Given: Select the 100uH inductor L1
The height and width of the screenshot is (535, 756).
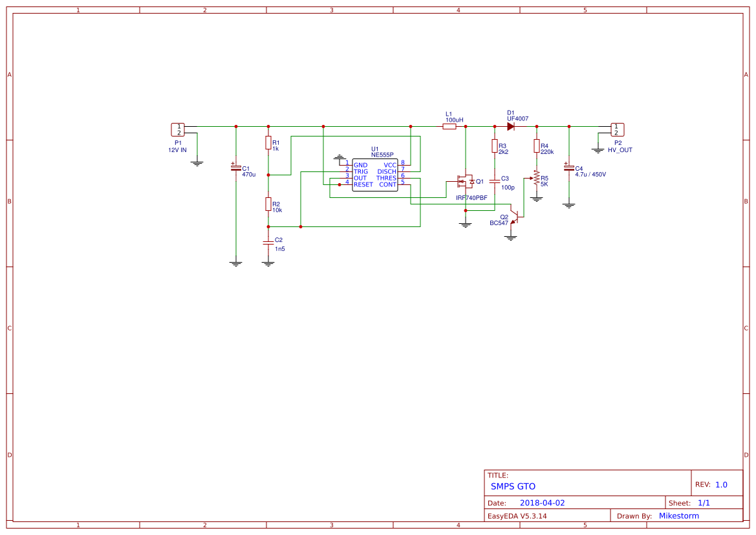Looking at the screenshot, I should [x=449, y=127].
